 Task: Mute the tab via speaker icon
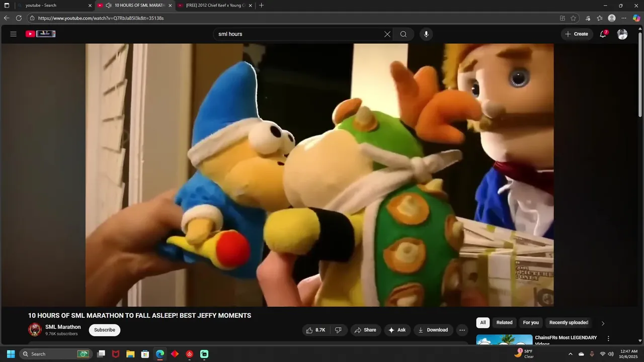tap(108, 6)
